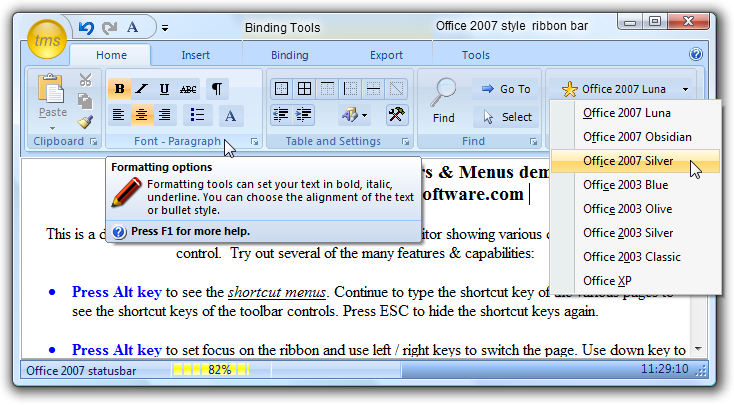
Task: Select Office 2003 Olive style
Action: 635,209
